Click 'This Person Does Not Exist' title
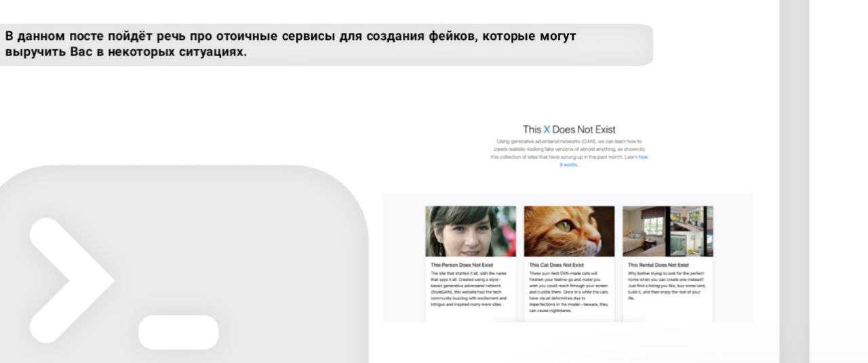The height and width of the screenshot is (363, 868). pos(462,265)
